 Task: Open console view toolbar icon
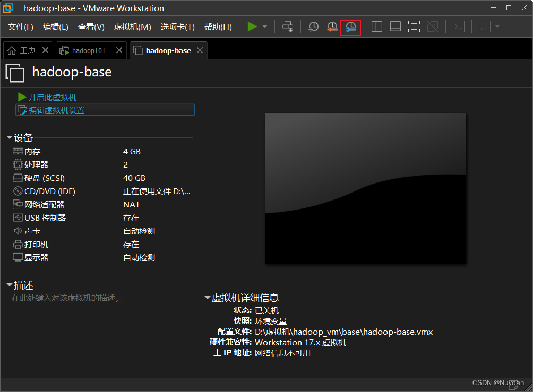tap(459, 27)
